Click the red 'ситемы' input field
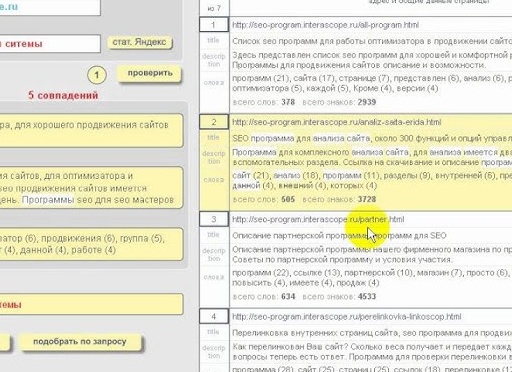 [x=50, y=44]
